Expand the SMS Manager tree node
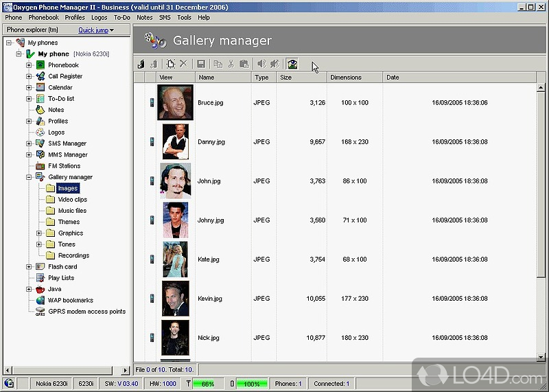Screen dimensions: 549x392 point(30,143)
